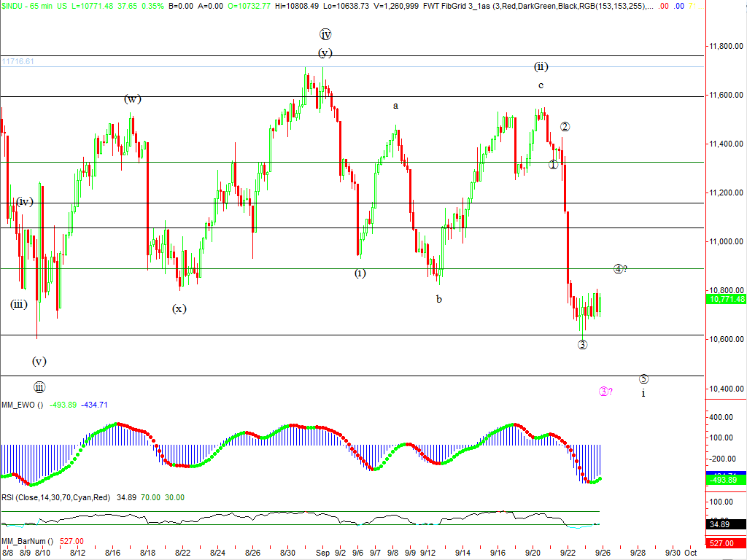Select the circled iii wave label
This screenshot has height=560, width=747.
pyautogui.click(x=39, y=387)
